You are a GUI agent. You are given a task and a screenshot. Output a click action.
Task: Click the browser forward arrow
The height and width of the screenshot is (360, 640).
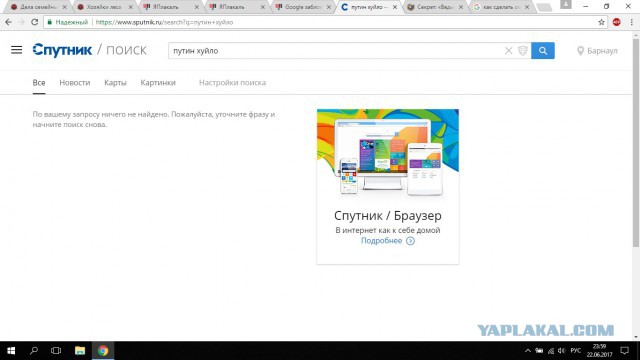coord(21,22)
